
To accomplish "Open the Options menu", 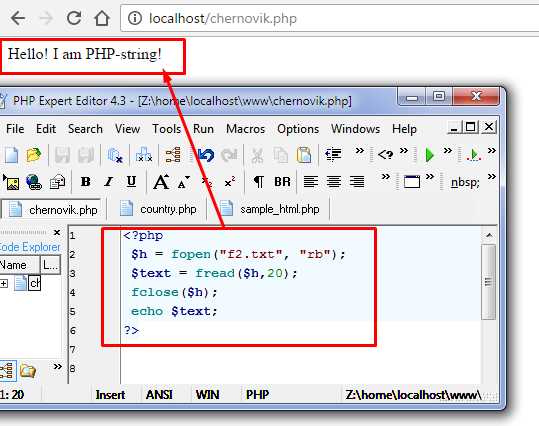I will 298,129.
